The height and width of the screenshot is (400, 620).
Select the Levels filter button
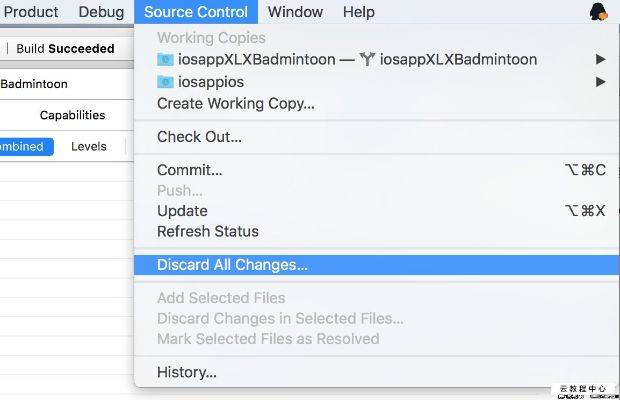88,146
